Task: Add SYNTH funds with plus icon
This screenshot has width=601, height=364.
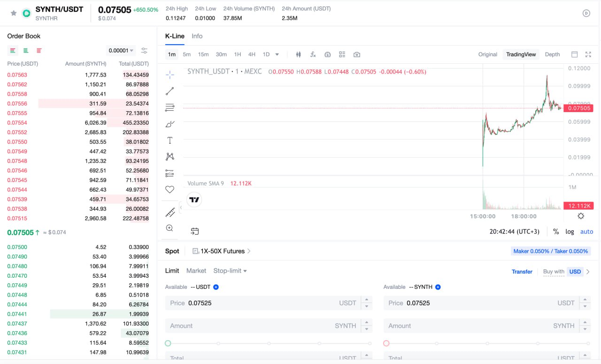Action: click(x=438, y=287)
